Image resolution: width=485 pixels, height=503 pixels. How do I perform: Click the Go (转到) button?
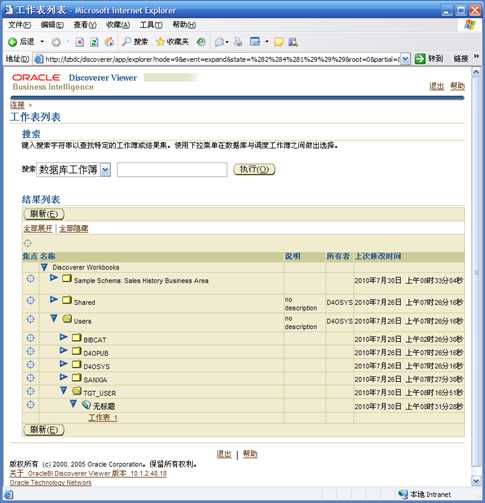[x=429, y=59]
